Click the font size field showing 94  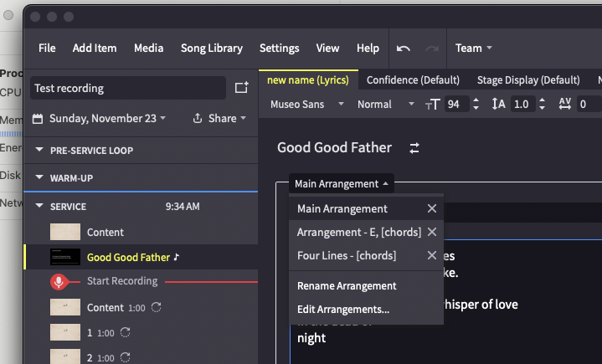click(456, 104)
